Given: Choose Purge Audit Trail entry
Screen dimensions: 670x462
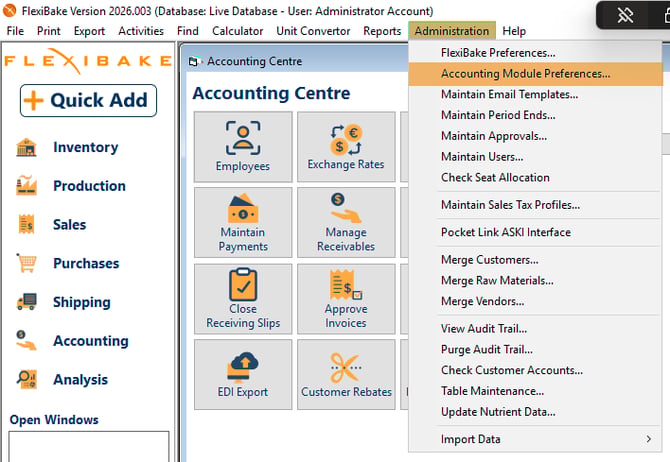Looking at the screenshot, I should 535,350.
